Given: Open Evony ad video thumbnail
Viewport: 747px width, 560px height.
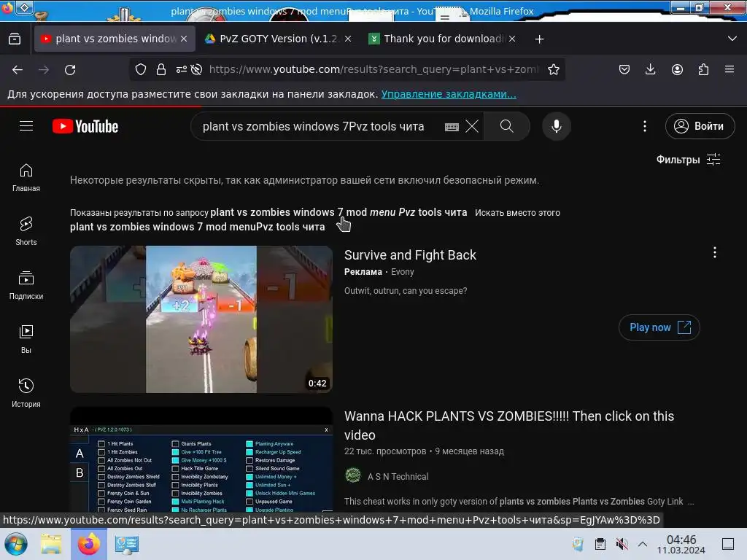Looking at the screenshot, I should click(201, 319).
